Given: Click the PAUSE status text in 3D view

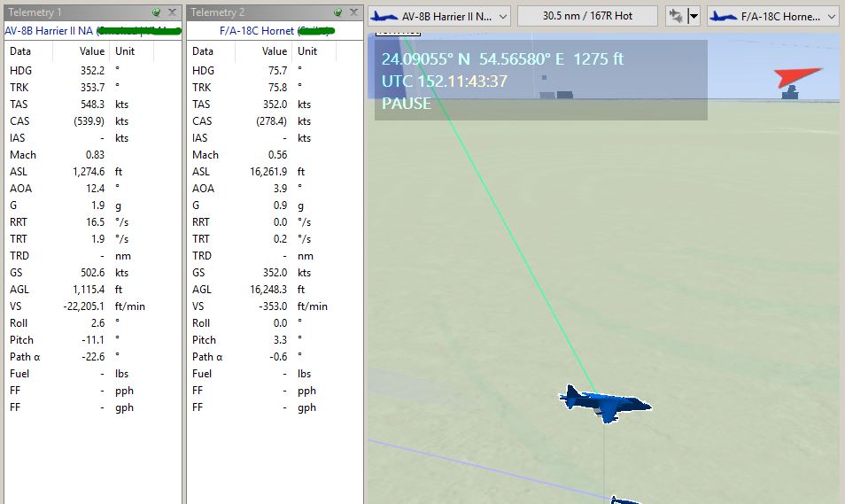Looking at the screenshot, I should pos(407,104).
